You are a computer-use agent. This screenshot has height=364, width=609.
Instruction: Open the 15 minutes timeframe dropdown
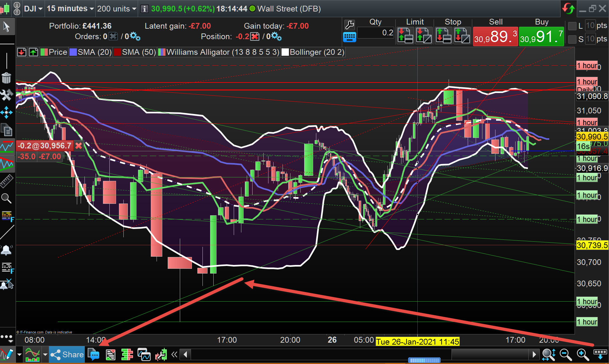tap(70, 9)
